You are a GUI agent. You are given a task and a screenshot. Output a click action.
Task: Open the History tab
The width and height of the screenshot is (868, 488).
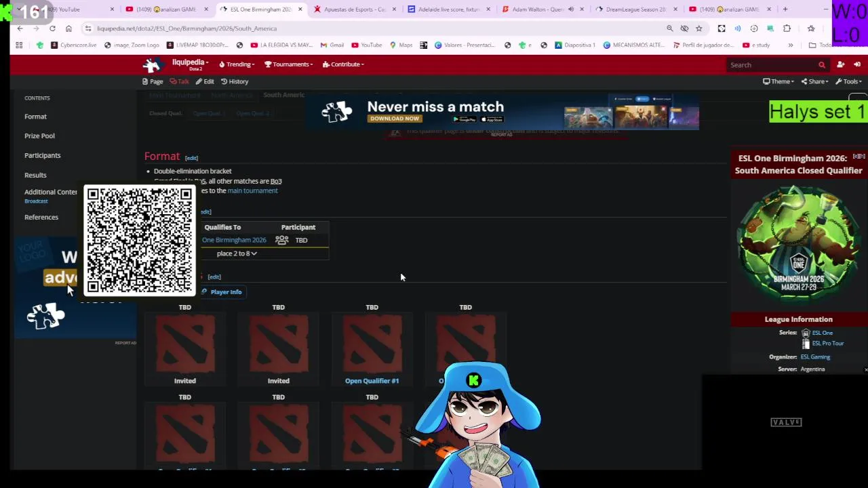tap(235, 81)
